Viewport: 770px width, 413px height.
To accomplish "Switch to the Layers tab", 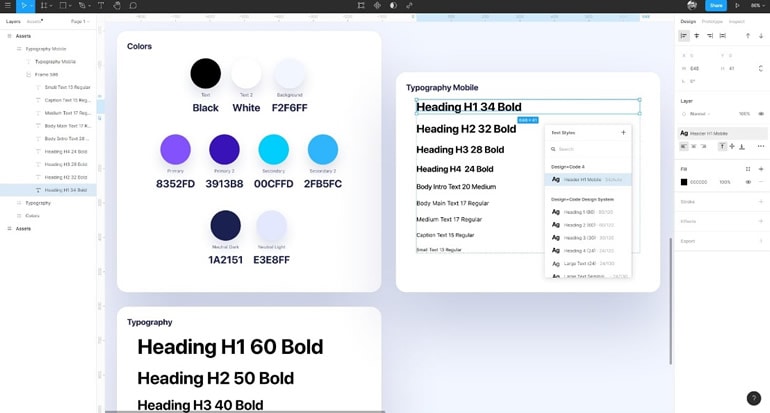I will pos(13,22).
